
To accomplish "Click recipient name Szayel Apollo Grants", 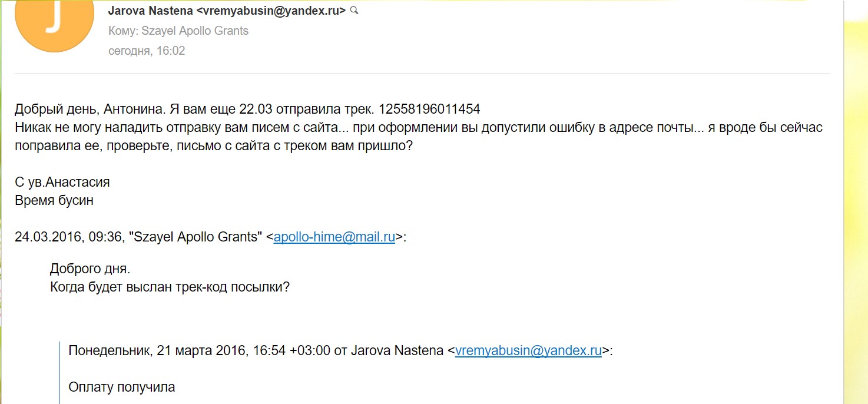I will coord(195,31).
